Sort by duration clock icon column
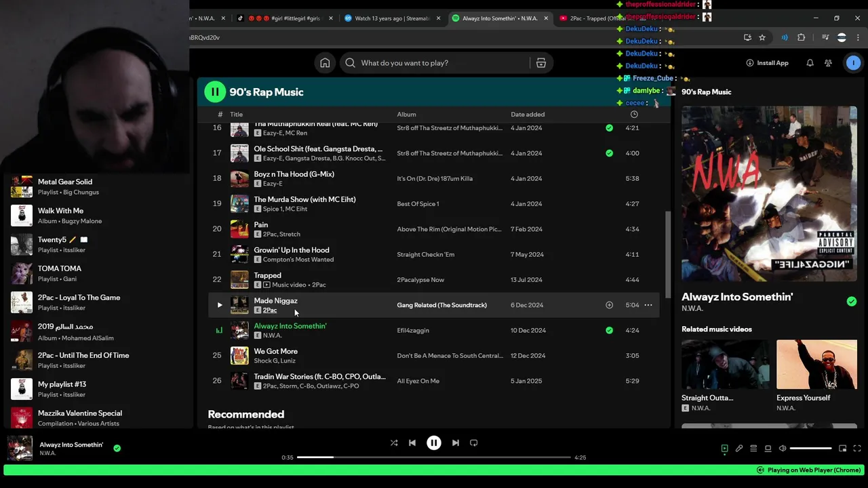Screen dimensions: 868x488 (634, 115)
